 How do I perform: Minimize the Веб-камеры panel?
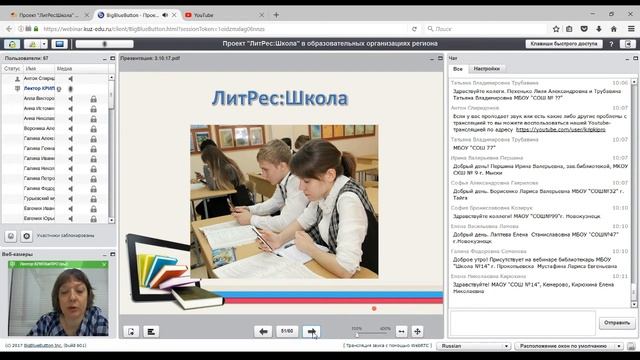pyautogui.click(x=104, y=254)
